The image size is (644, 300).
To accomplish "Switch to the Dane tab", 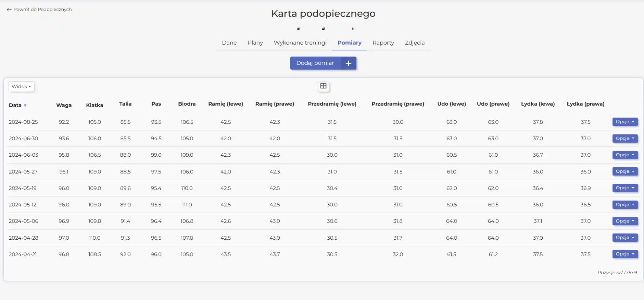I will pos(229,43).
